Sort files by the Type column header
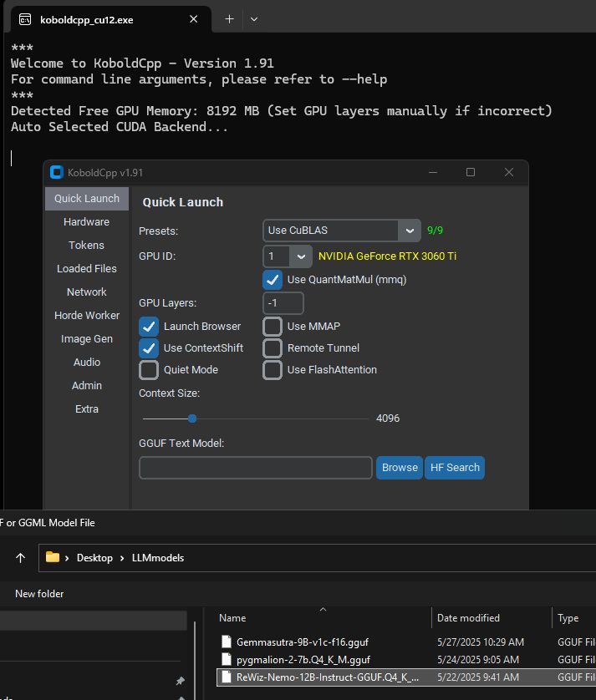 coord(568,618)
